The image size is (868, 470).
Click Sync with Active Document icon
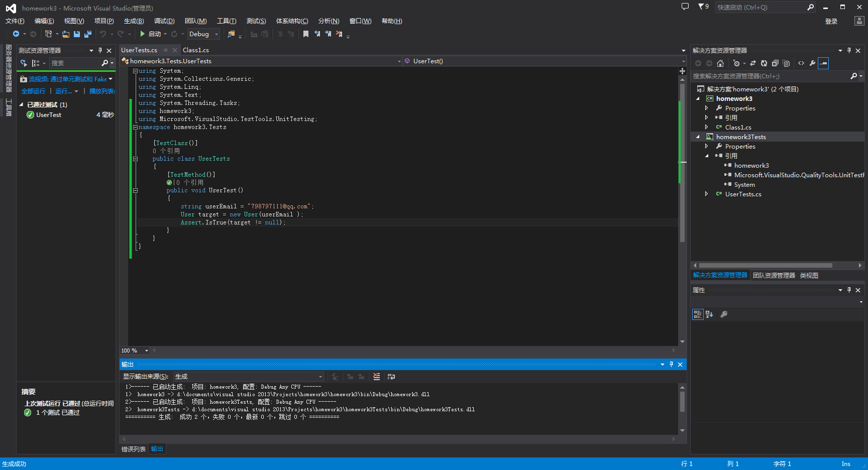coord(752,63)
